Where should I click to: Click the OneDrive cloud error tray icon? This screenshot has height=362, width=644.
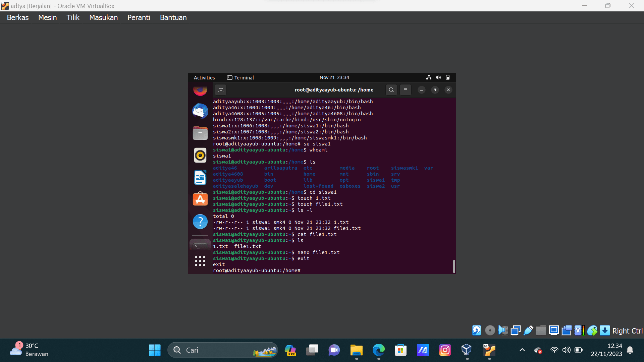pyautogui.click(x=538, y=351)
